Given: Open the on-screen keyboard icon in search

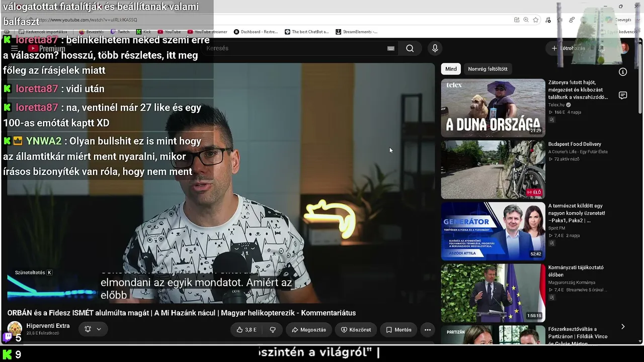Looking at the screenshot, I should pos(391,48).
